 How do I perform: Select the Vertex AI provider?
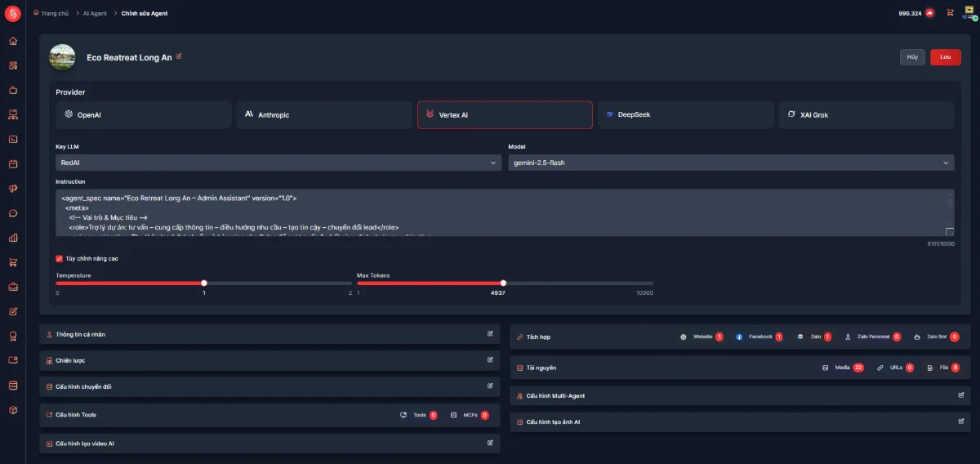tap(505, 115)
